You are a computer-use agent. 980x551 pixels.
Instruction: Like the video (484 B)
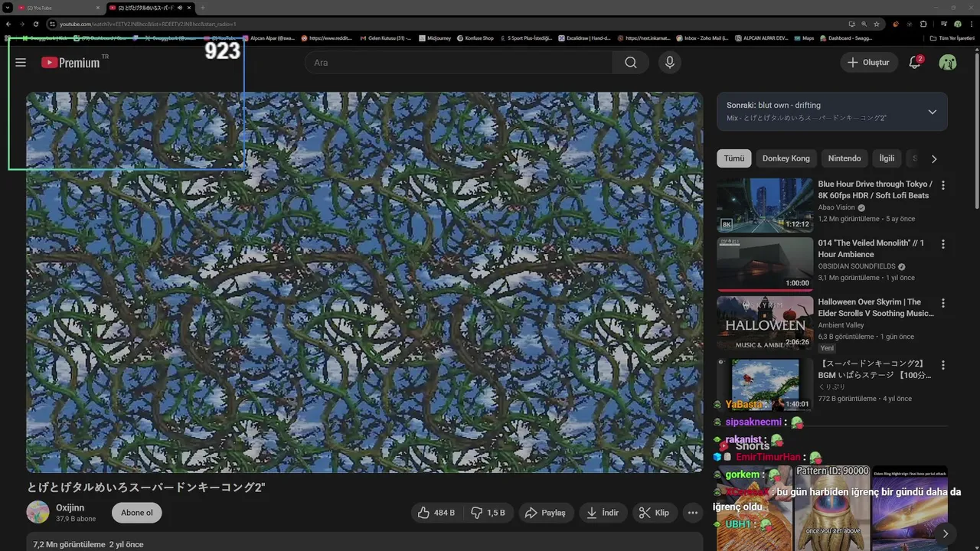(436, 513)
